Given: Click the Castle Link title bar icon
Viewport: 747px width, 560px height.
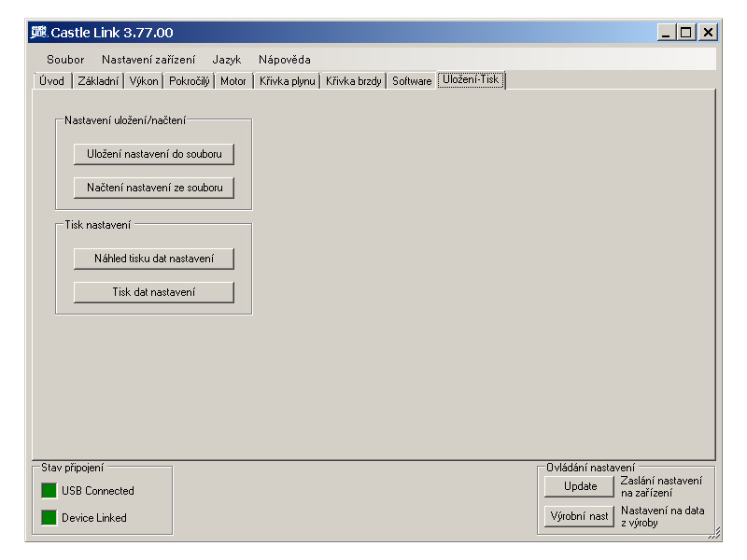Looking at the screenshot, I should (39, 33).
